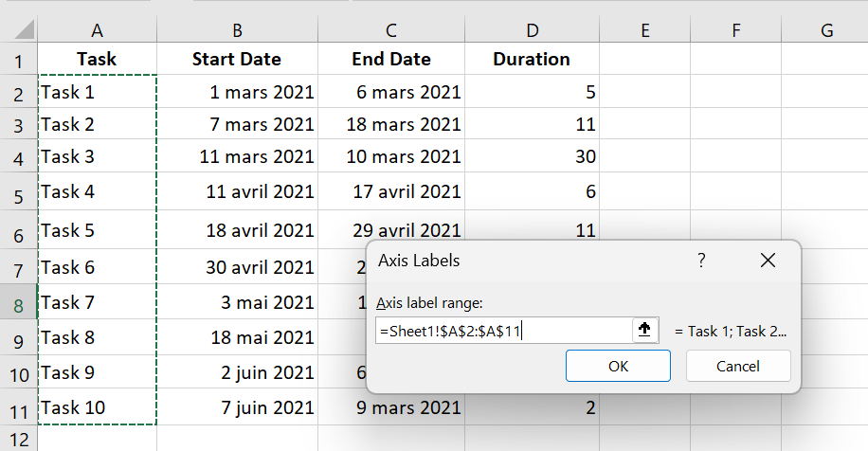The image size is (868, 451).
Task: Select column D header
Action: click(x=532, y=30)
